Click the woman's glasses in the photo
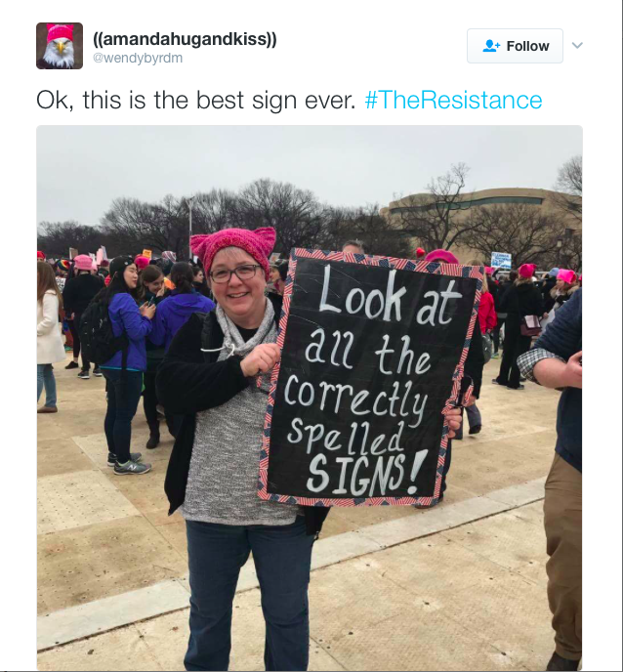Screen dimensions: 623x672 (234, 273)
